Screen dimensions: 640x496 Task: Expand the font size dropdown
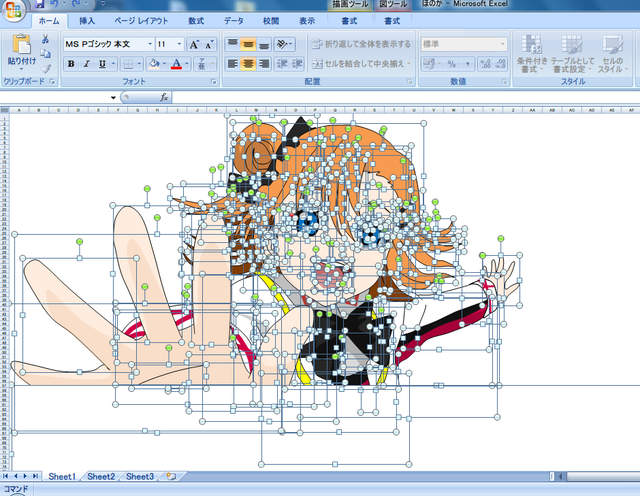click(179, 44)
